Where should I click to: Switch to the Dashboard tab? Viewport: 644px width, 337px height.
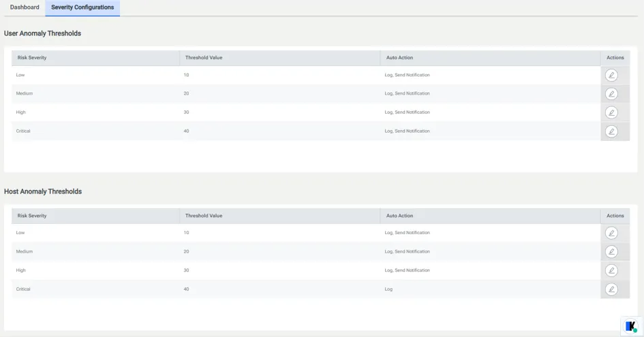25,7
